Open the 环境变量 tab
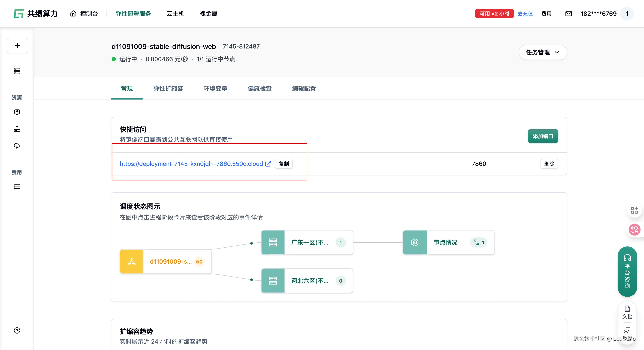Viewport: 644px width, 350px height. point(215,89)
